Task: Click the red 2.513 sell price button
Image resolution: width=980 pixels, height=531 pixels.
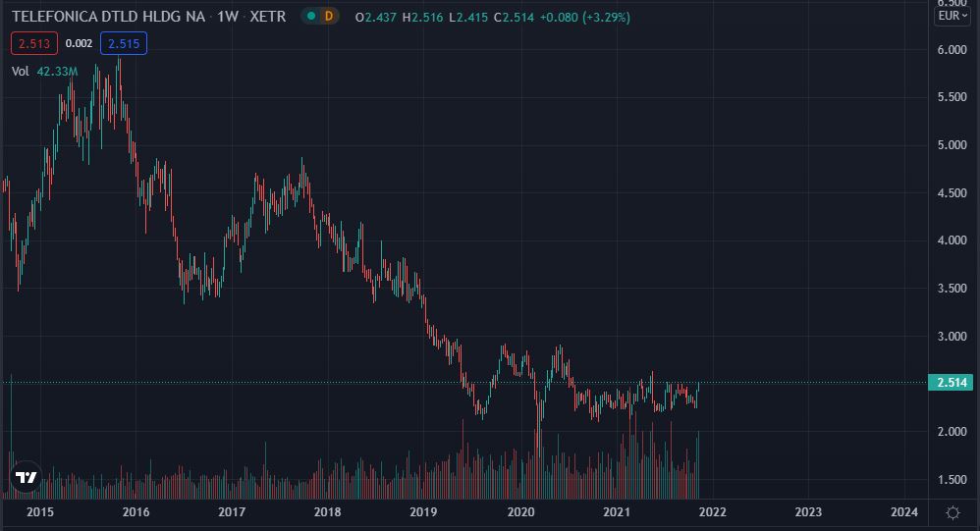Action: [x=34, y=43]
